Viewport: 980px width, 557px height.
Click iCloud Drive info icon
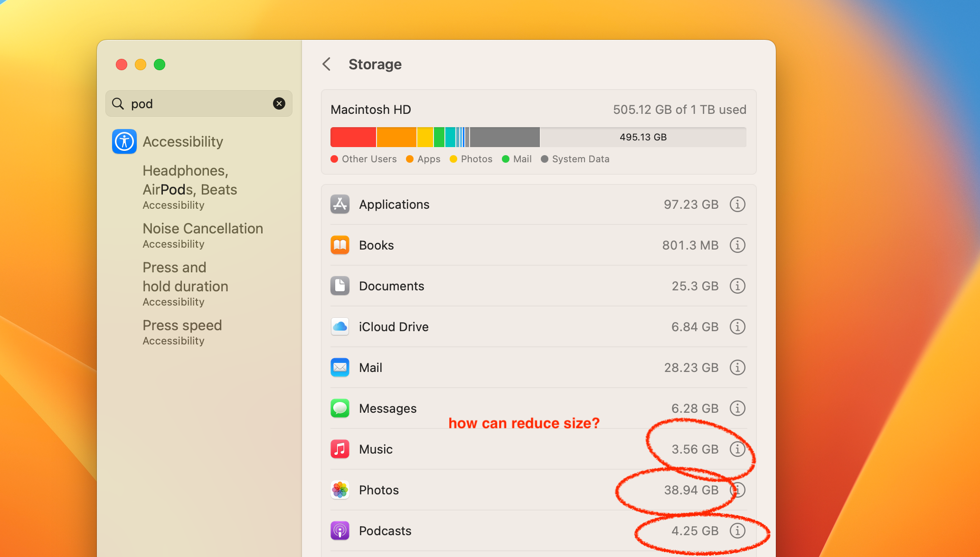point(737,327)
